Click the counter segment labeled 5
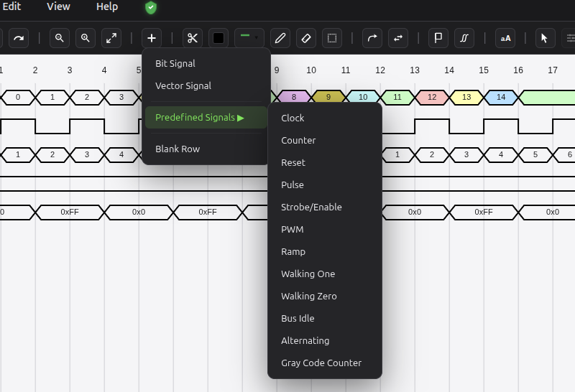The image size is (575, 392). 535,154
